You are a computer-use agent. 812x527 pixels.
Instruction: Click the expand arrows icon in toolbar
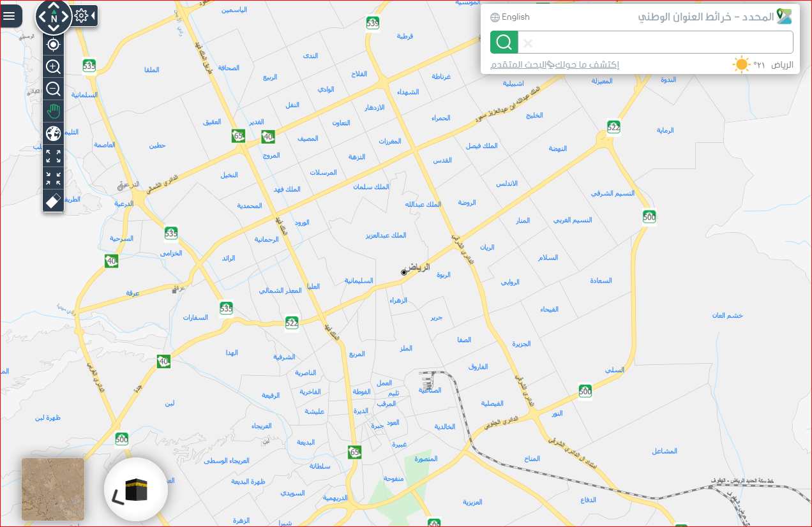(54, 156)
